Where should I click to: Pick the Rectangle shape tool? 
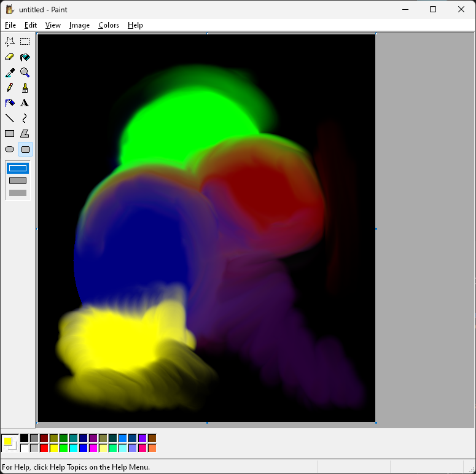point(10,133)
